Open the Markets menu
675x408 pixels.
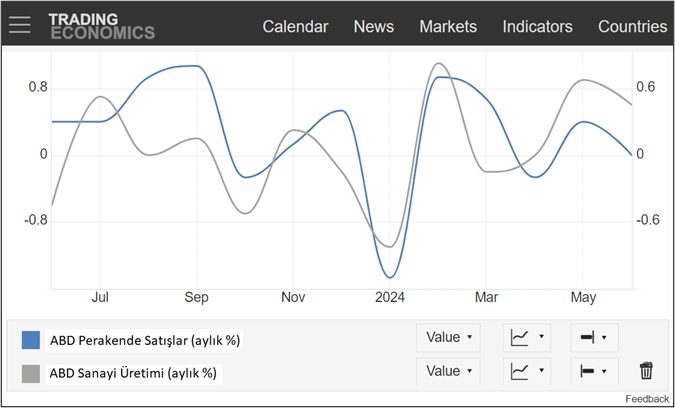pyautogui.click(x=448, y=26)
